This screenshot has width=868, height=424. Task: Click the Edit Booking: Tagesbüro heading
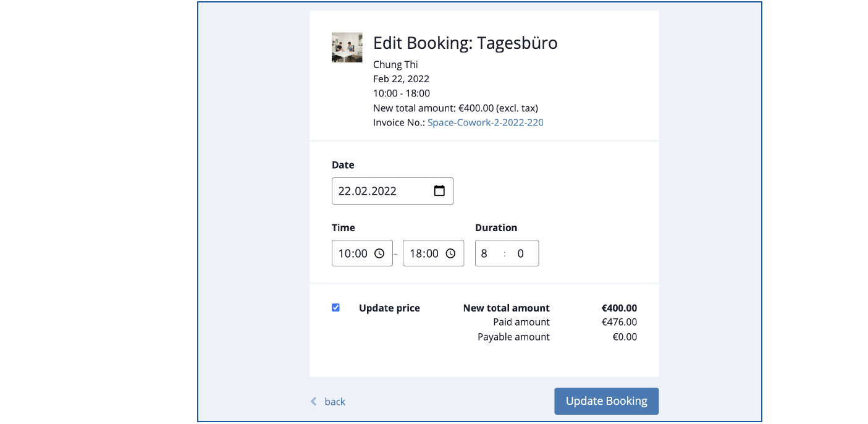[465, 43]
